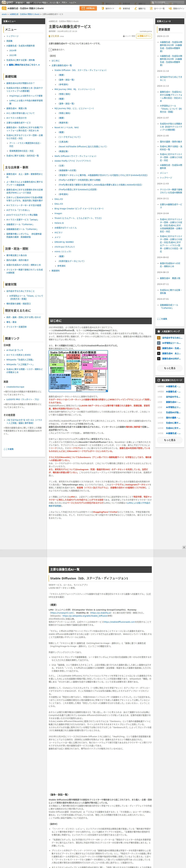Screen dimensions: 186x868
Task: Click 主要な画像生成AI一覧 in the contents
Action: pos(61,65)
